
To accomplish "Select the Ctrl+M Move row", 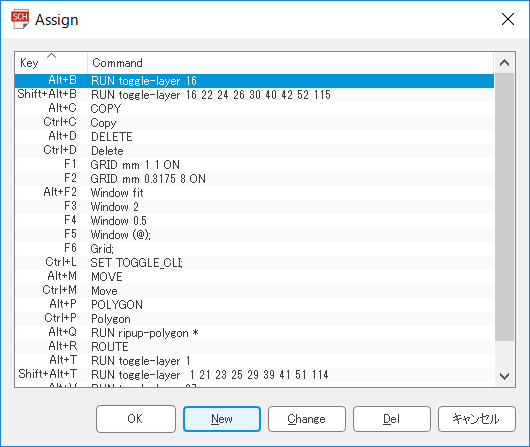I will [x=254, y=291].
